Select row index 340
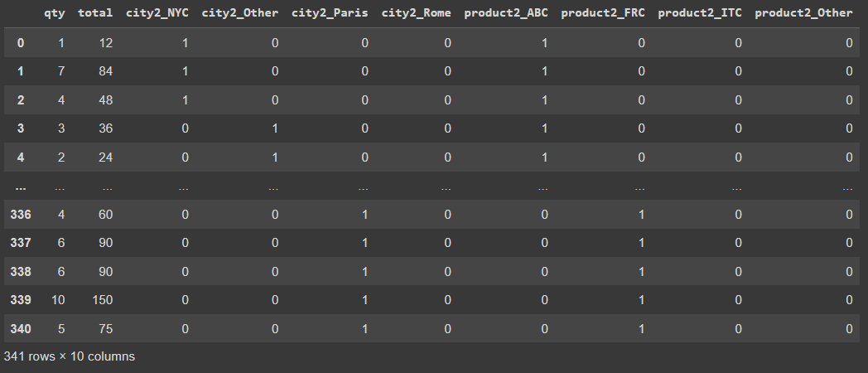868x373 pixels. (20, 329)
